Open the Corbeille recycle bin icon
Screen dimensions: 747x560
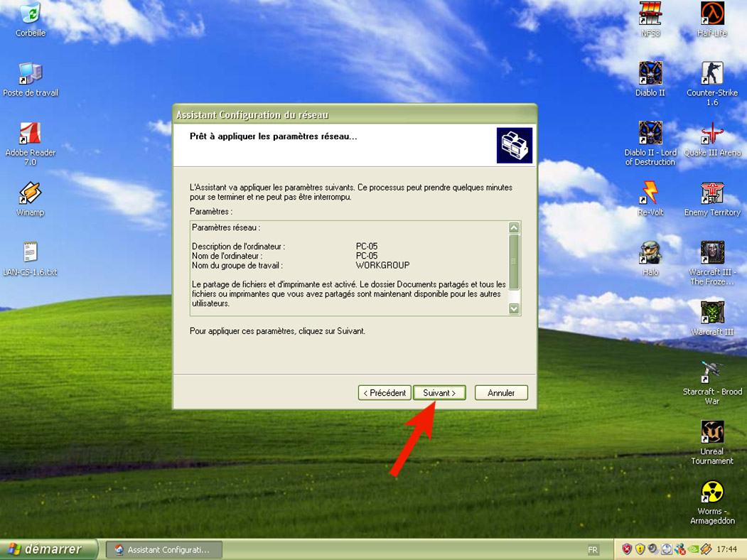pos(30,14)
